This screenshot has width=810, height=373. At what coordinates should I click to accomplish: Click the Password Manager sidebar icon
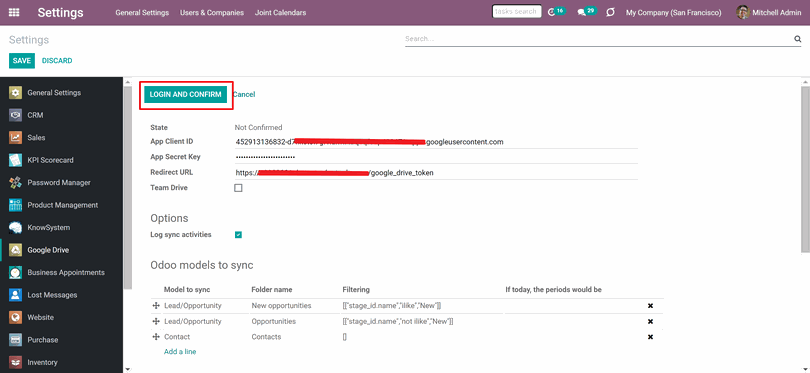[15, 183]
